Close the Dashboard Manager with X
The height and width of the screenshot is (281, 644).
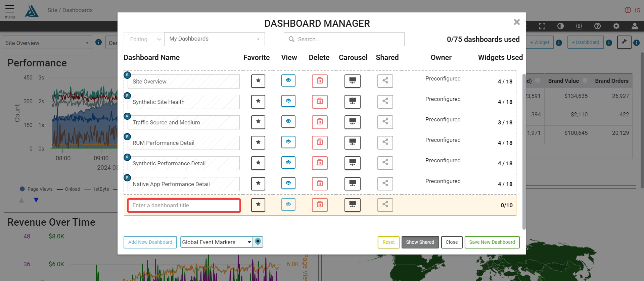click(517, 22)
